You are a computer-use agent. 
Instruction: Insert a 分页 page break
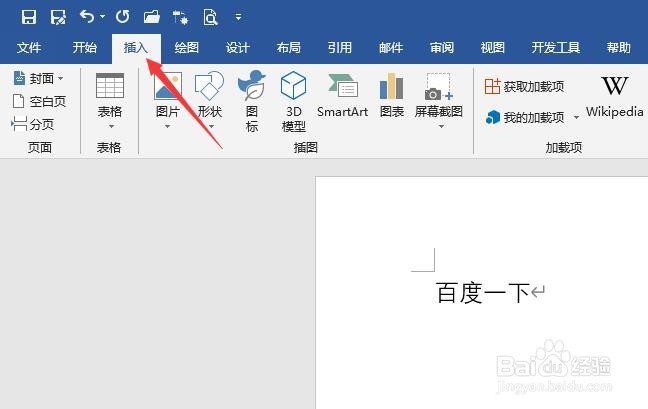tap(33, 124)
